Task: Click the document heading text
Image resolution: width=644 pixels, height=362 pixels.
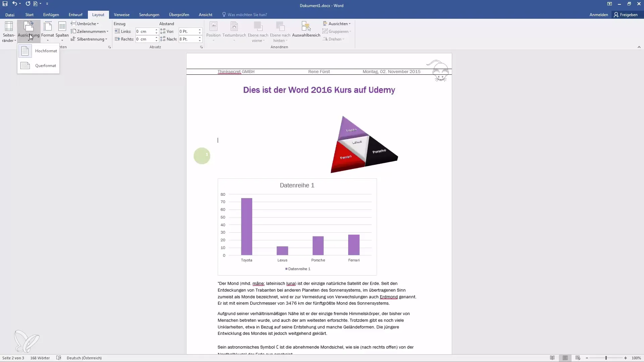Action: tap(319, 90)
